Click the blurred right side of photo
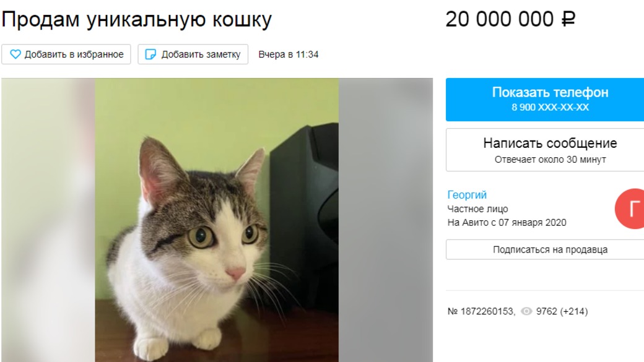Screen dimensions: 644x362 click(x=386, y=220)
